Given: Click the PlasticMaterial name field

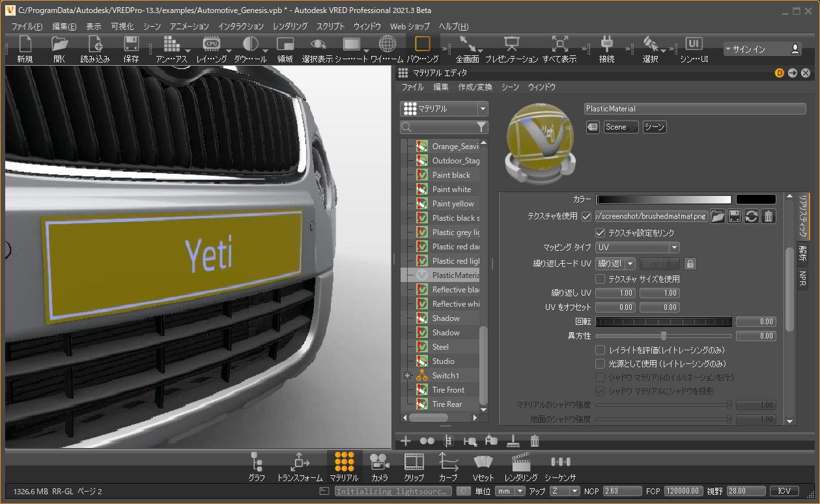Looking at the screenshot, I should [695, 109].
